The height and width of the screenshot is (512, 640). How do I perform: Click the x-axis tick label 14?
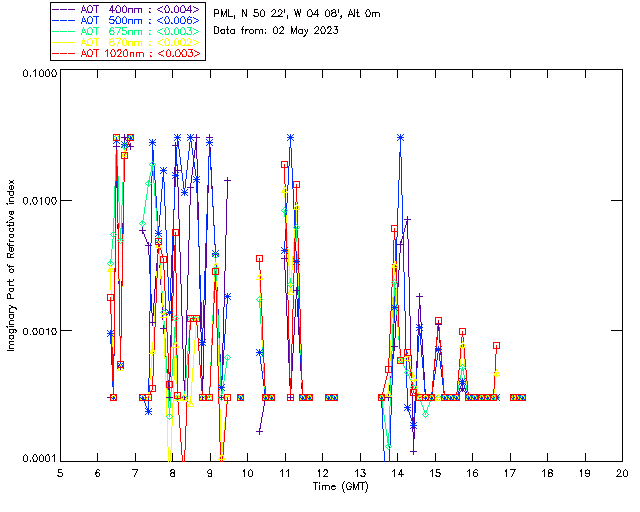[398, 473]
